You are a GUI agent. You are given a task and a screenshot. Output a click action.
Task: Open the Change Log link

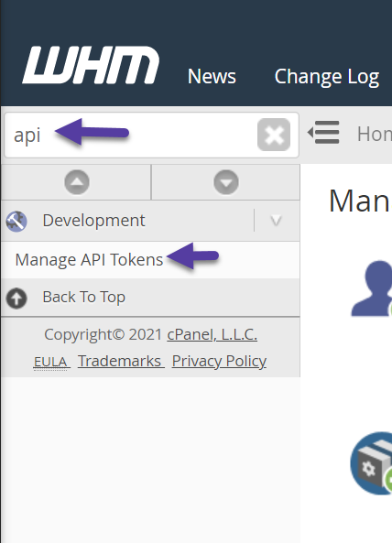click(327, 77)
